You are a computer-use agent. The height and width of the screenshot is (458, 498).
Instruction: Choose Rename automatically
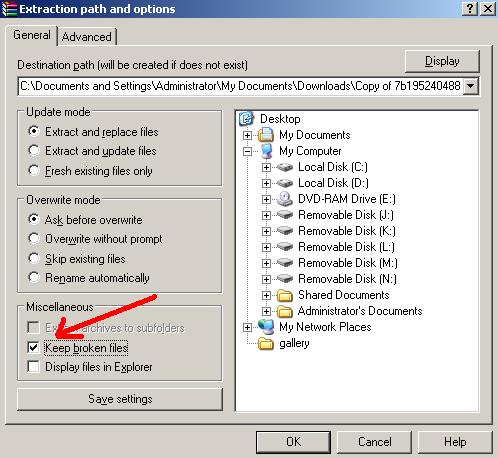coord(34,277)
